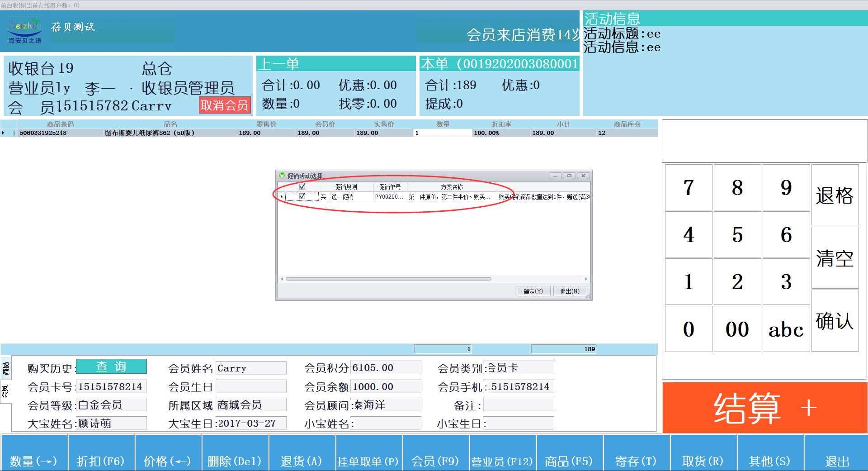Image resolution: width=868 pixels, height=471 pixels.
Task: Tap keypad digit 8
Action: (x=737, y=187)
